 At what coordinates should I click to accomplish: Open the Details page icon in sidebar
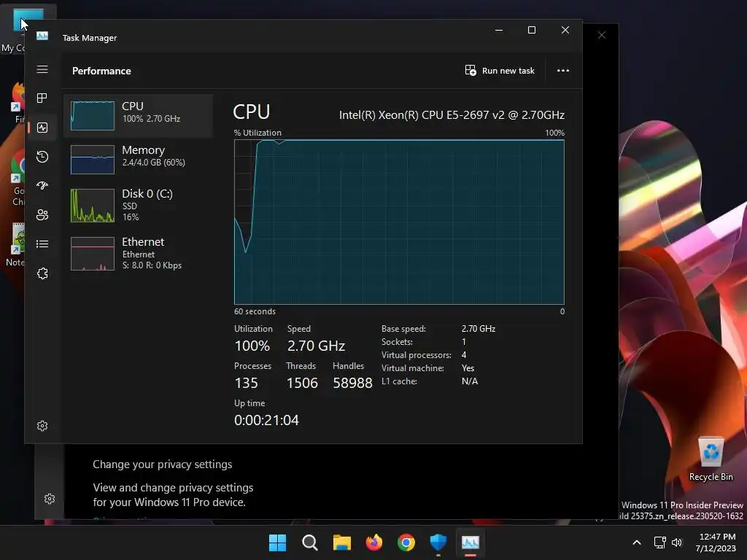tap(42, 244)
